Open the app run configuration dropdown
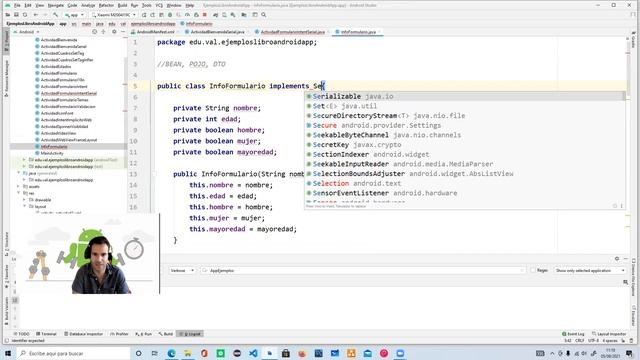Viewport: 640px width, 360px height. pyautogui.click(x=74, y=15)
